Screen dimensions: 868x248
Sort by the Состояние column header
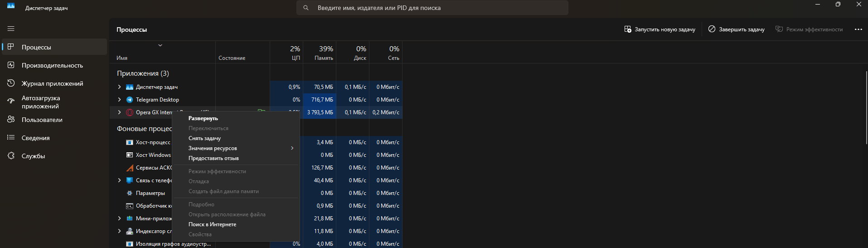242,52
